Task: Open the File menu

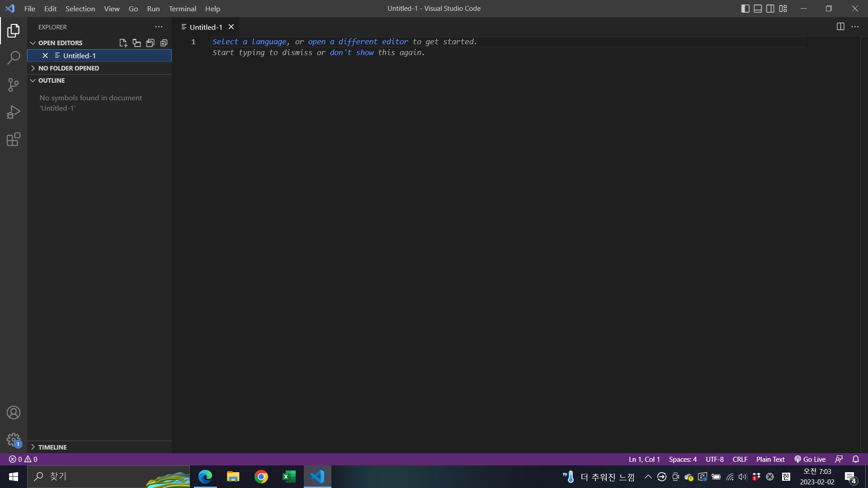Action: click(30, 9)
